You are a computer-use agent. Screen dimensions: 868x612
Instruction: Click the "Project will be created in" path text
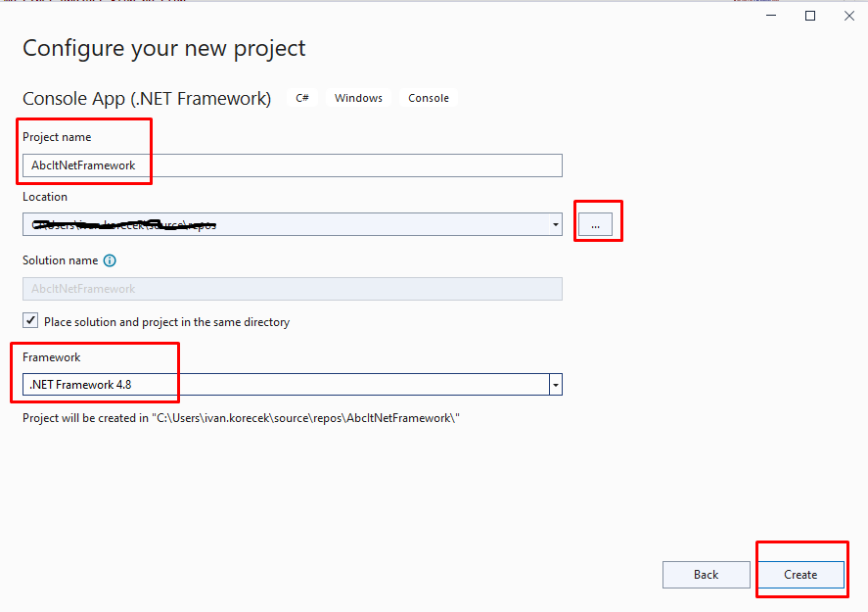pos(241,418)
